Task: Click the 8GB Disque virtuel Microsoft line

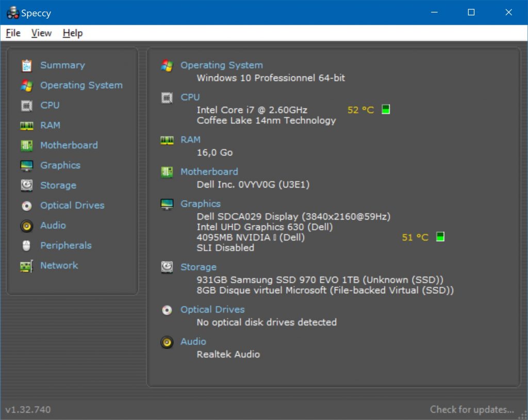Action: pyautogui.click(x=325, y=290)
